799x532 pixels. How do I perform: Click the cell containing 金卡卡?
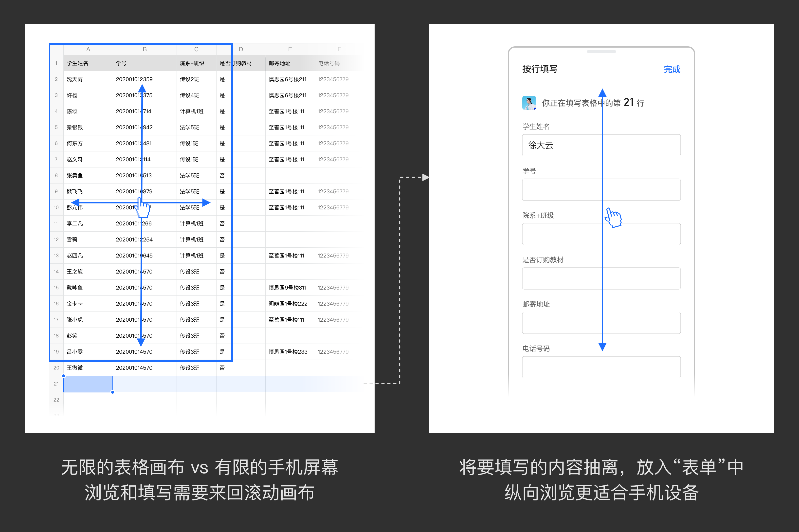(88, 304)
